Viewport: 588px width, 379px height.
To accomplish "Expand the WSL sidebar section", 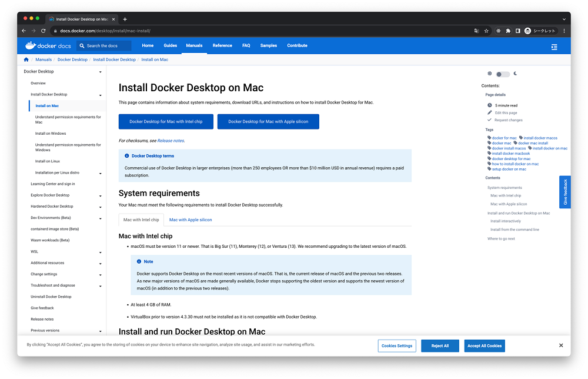I will click(101, 252).
